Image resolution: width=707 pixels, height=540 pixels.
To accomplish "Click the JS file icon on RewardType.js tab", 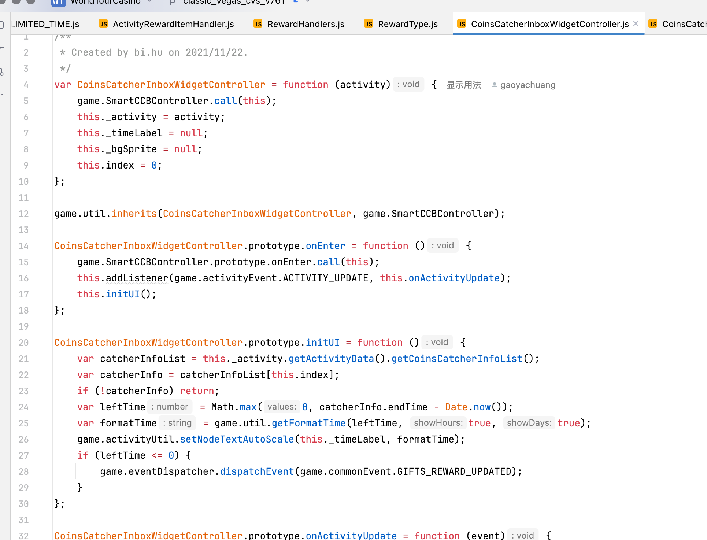I will [x=370, y=23].
